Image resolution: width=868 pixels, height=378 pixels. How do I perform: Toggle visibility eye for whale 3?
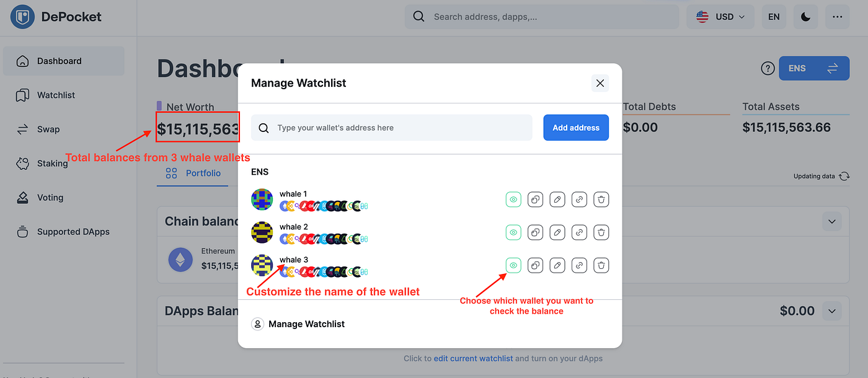(513, 265)
